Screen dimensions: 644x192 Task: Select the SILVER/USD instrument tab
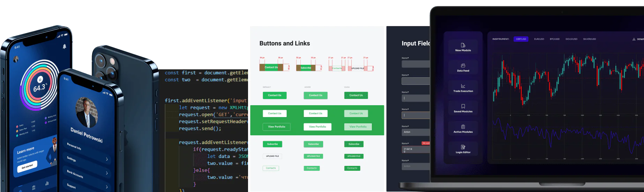[x=590, y=39]
